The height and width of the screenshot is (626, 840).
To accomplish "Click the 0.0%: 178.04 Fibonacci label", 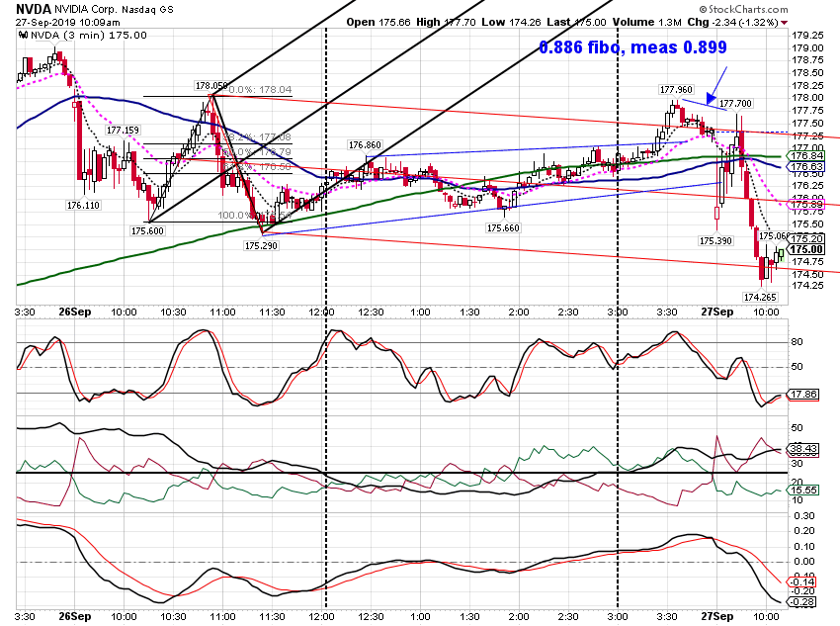I will [x=260, y=90].
